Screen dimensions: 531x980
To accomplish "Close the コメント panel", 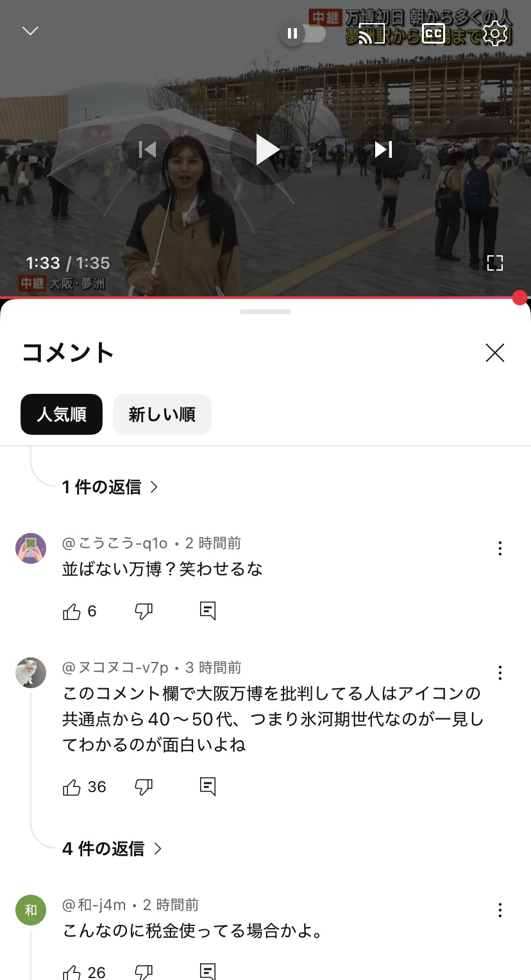I will click(x=494, y=353).
